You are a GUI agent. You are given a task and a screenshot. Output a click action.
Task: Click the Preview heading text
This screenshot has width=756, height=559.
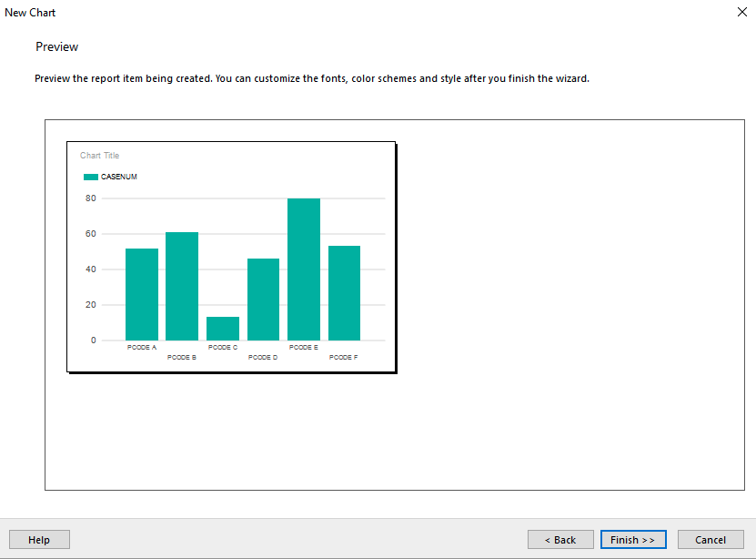click(x=57, y=46)
